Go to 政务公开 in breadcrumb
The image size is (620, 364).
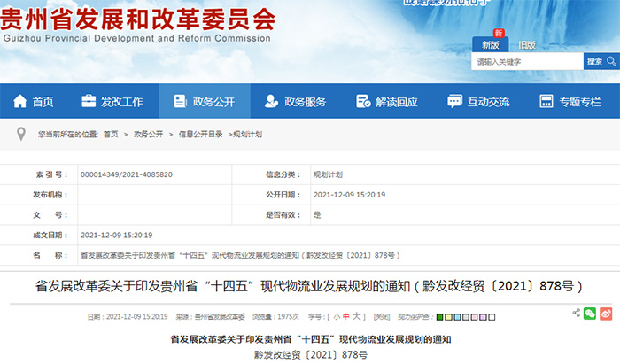point(148,135)
